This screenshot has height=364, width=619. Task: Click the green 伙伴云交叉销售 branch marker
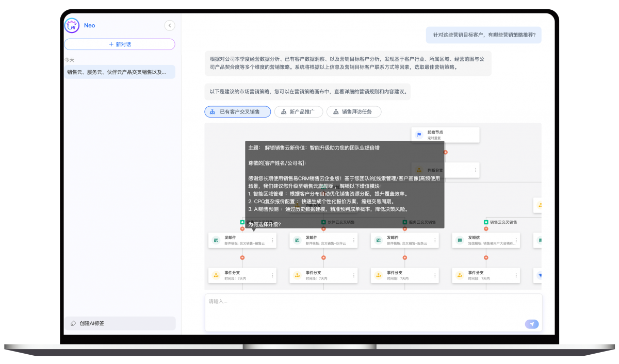pos(323,222)
